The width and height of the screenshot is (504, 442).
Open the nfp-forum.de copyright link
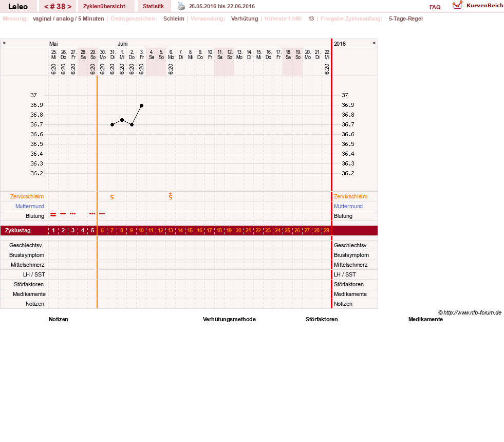[x=470, y=312]
